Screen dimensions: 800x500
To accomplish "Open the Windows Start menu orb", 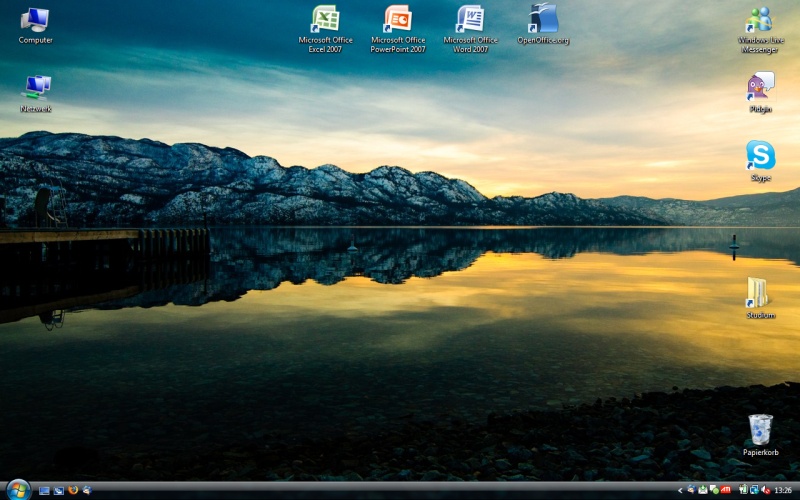I will 17,490.
